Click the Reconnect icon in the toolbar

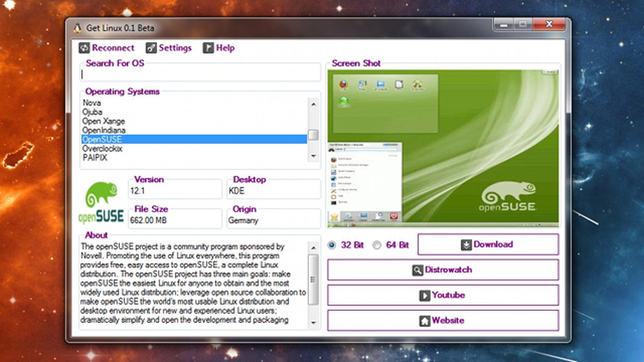tap(84, 48)
